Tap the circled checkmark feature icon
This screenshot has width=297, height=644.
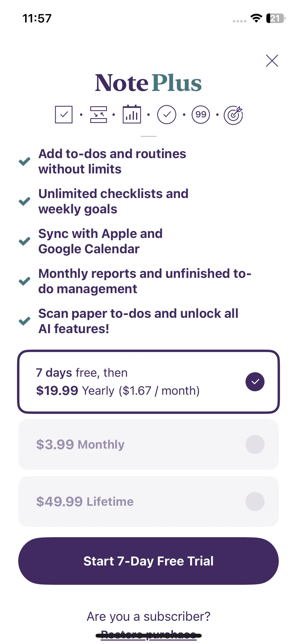click(167, 114)
